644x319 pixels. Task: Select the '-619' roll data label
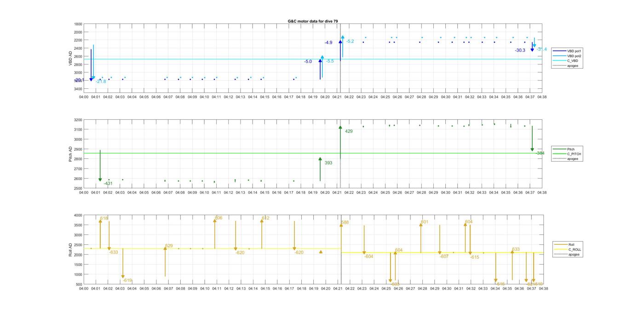[127, 280]
